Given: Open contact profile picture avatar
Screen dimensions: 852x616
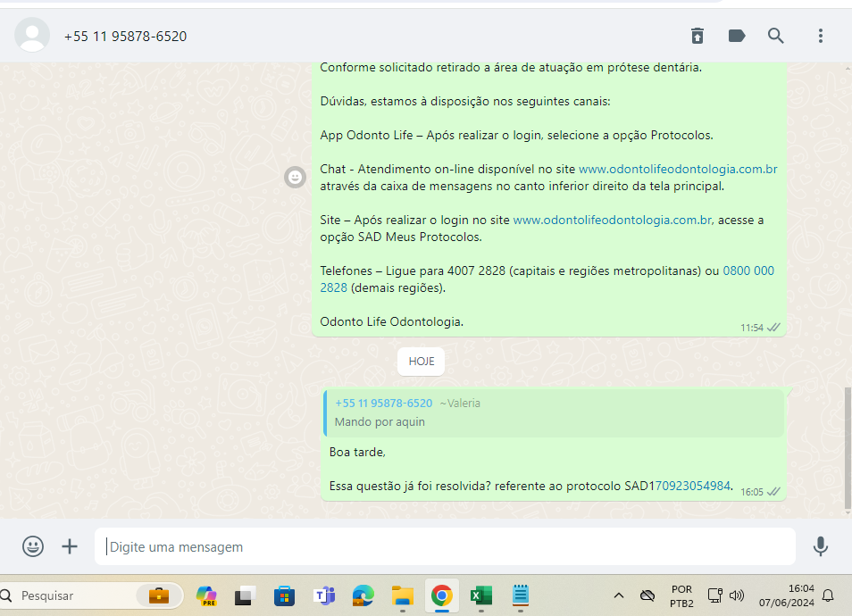Looking at the screenshot, I should coord(32,35).
